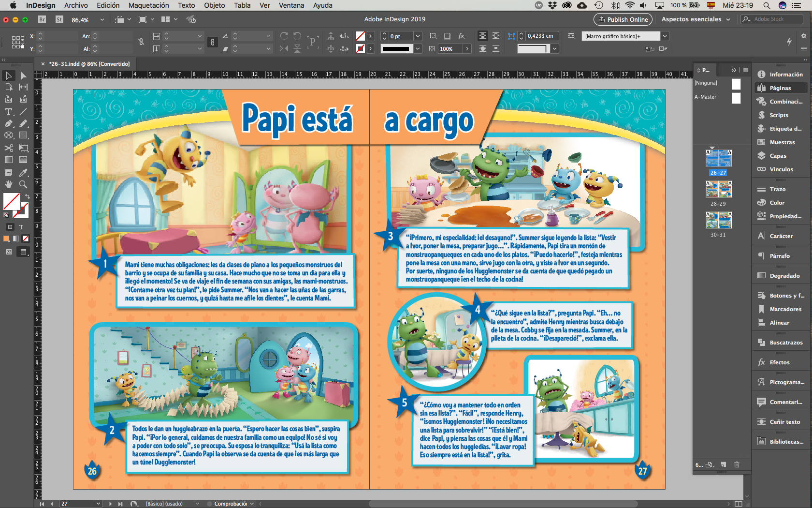Select the Pencil tool

[23, 123]
